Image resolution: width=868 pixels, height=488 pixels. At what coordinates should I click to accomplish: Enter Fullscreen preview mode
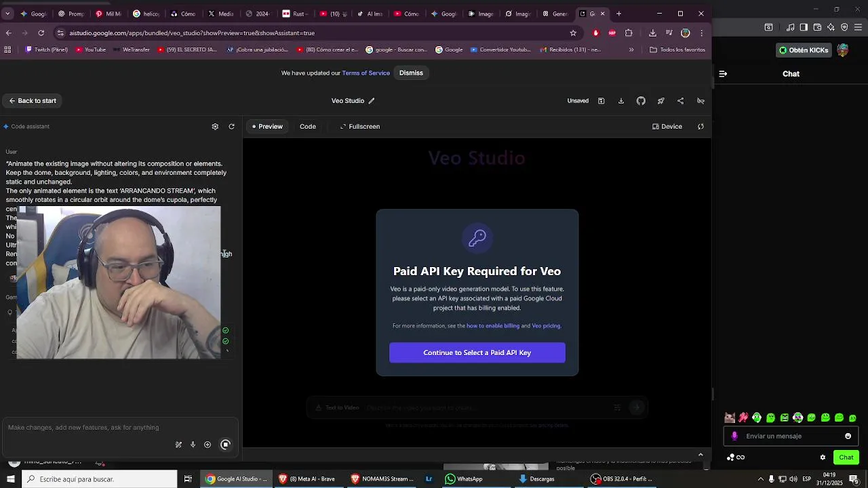tap(360, 127)
